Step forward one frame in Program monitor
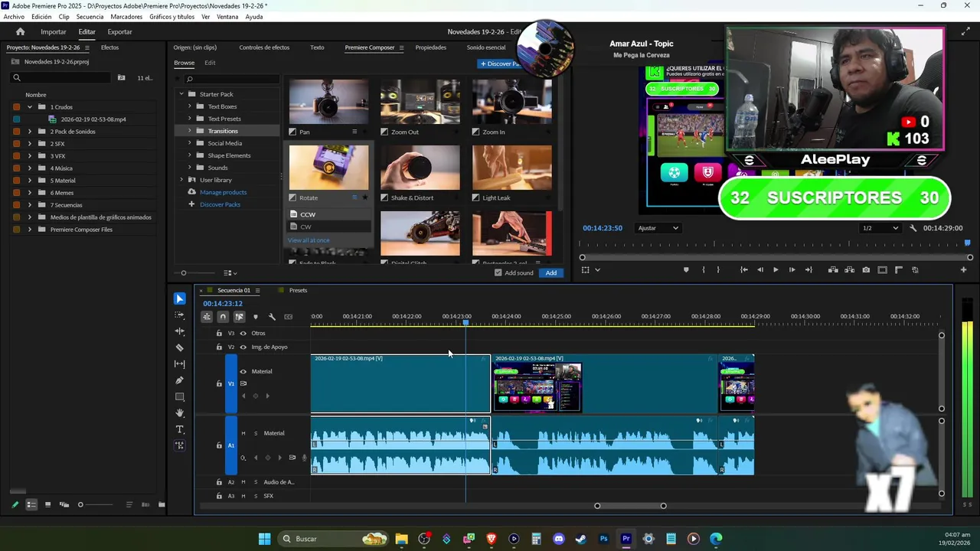980x551 pixels. (x=792, y=269)
